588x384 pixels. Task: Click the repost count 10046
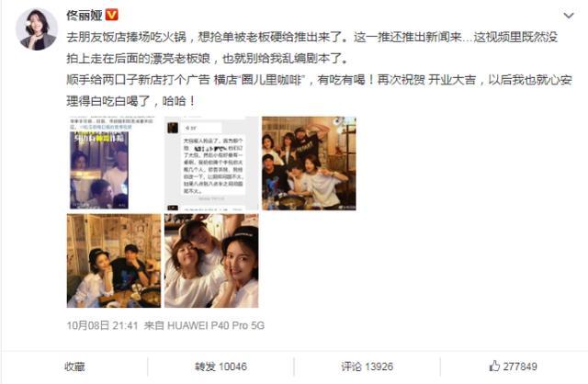point(232,367)
